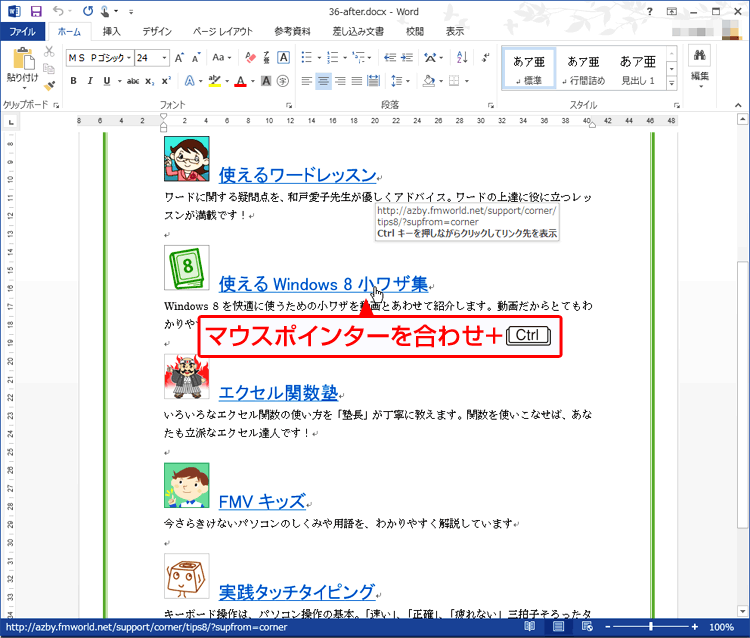Click the 100% zoom level text
This screenshot has width=750, height=638.
(x=721, y=627)
